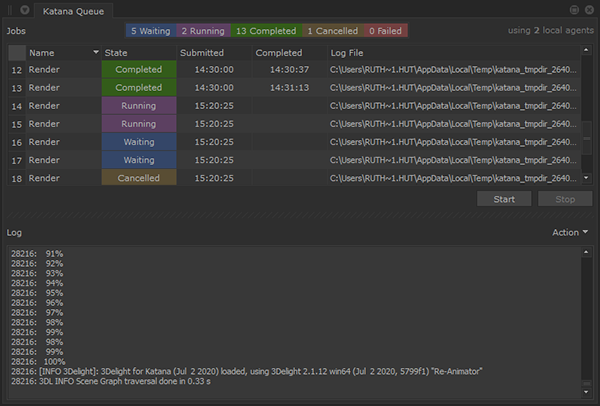Viewport: 600px width, 406px height.
Task: Click the jobs list scroll down arrow
Action: pyautogui.click(x=587, y=178)
